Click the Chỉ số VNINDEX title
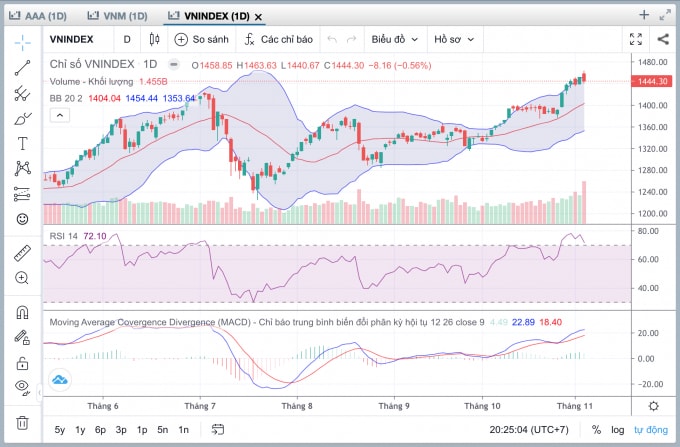 click(x=92, y=64)
